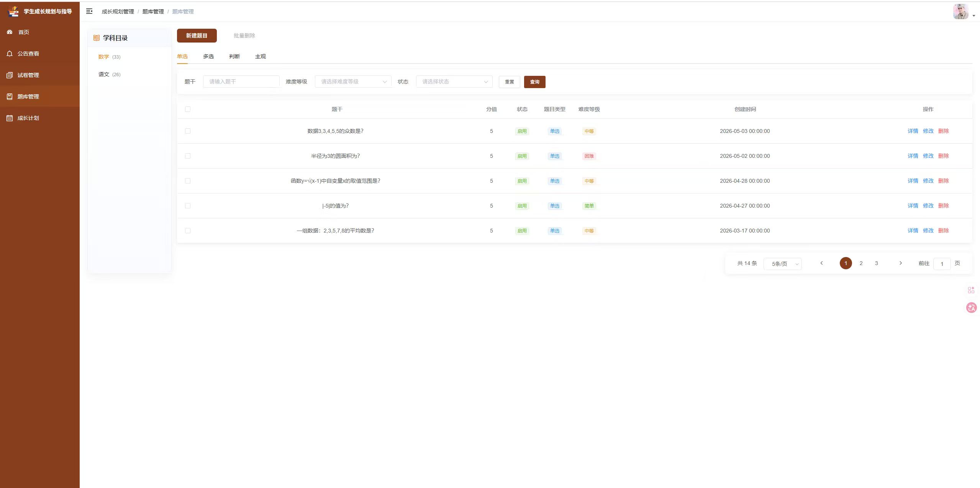Click the 困难 difficulty tag

[589, 156]
